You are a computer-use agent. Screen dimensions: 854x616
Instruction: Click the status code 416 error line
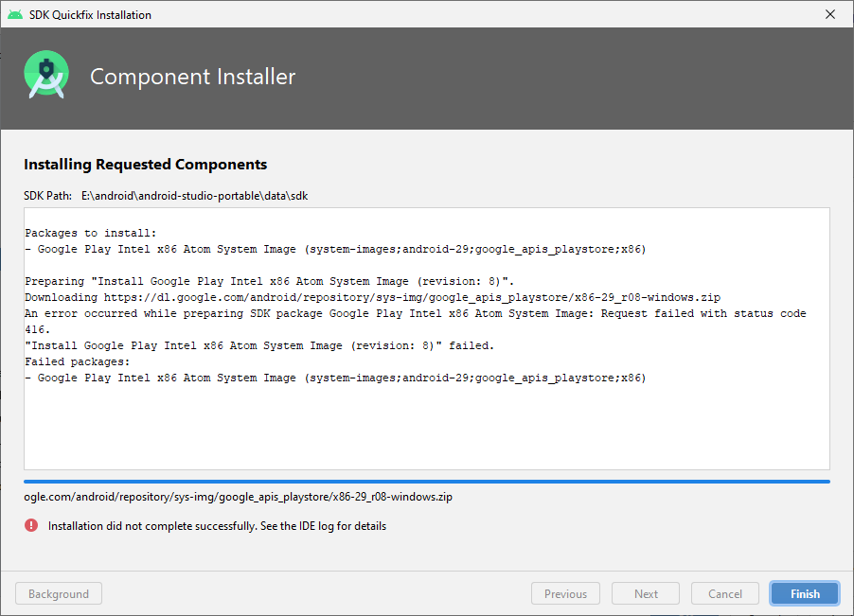(x=416, y=322)
